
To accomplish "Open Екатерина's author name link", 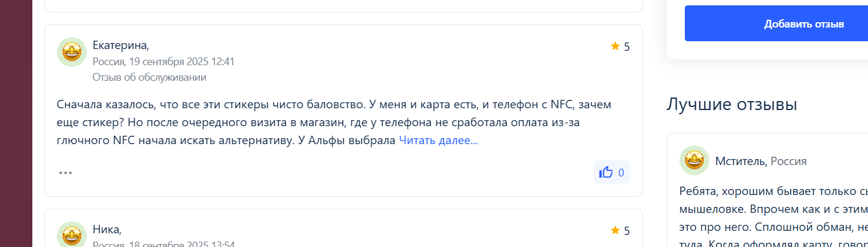I will pyautogui.click(x=121, y=45).
